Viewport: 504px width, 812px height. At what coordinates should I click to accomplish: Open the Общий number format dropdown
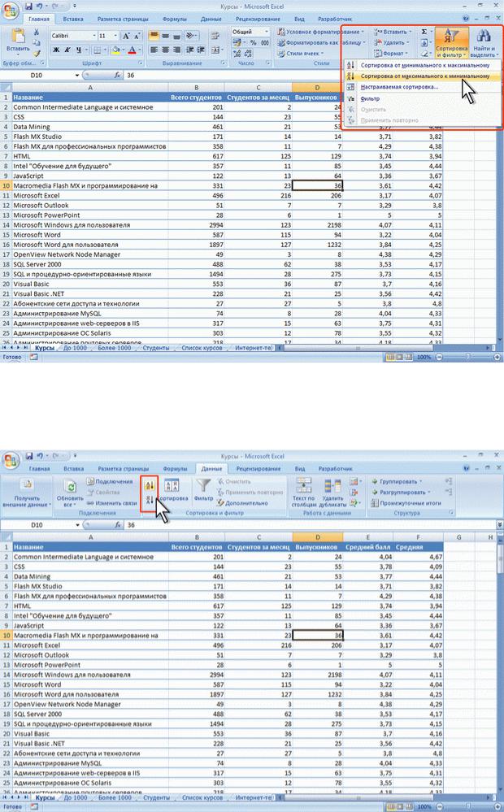pyautogui.click(x=267, y=32)
